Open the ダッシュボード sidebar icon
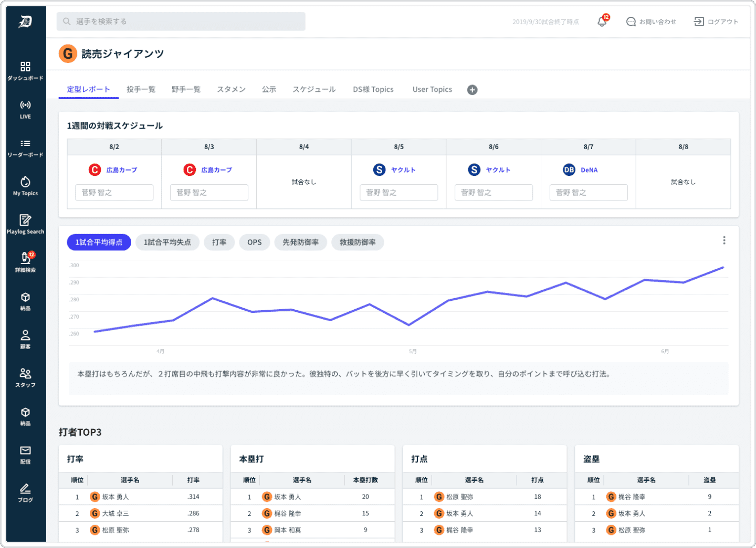Viewport: 756px width, 548px height. coord(25,67)
